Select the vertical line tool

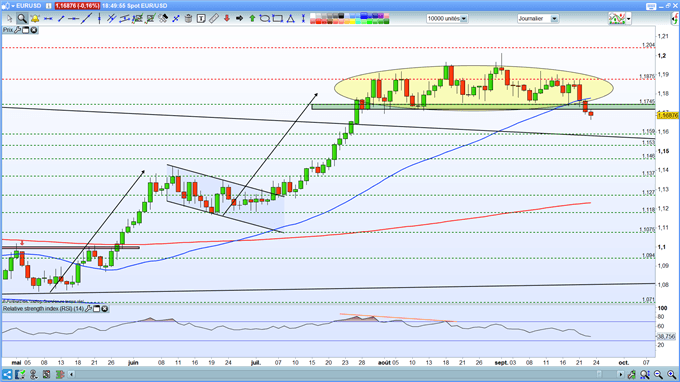99,19
